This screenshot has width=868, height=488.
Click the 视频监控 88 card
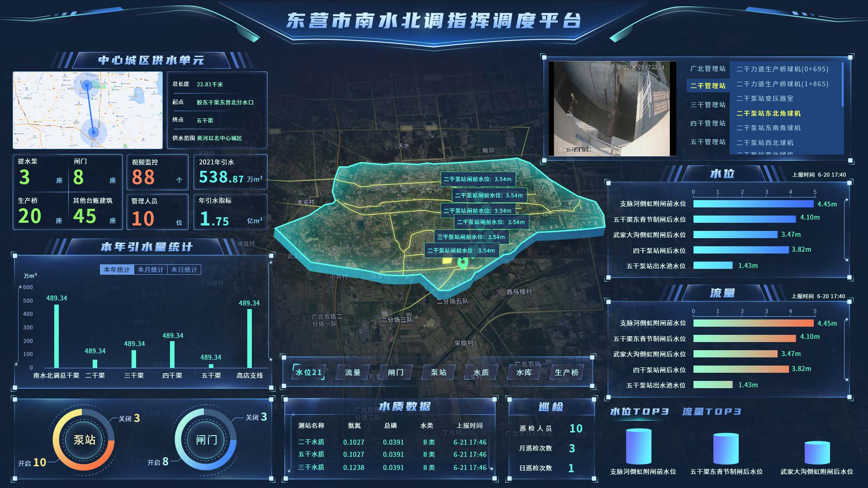coord(157,172)
